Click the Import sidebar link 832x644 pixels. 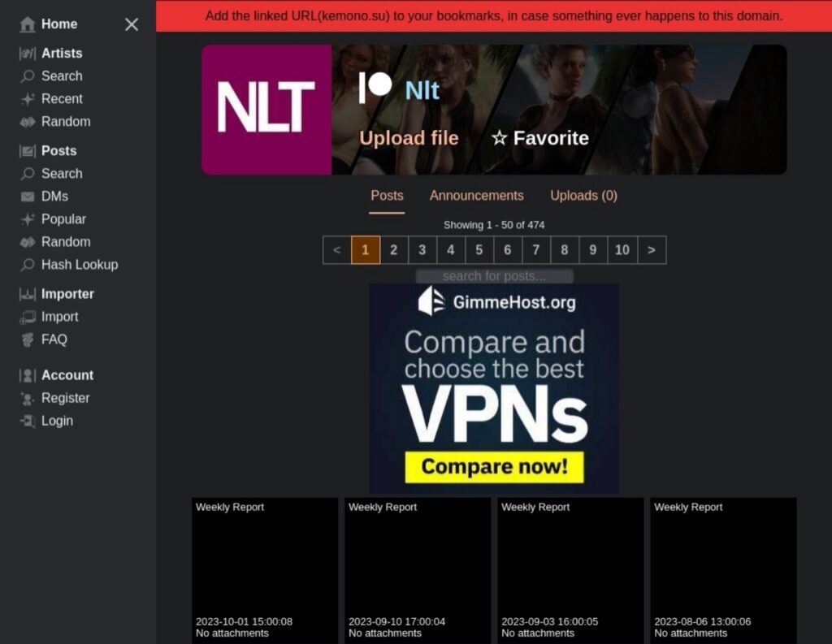[60, 318]
